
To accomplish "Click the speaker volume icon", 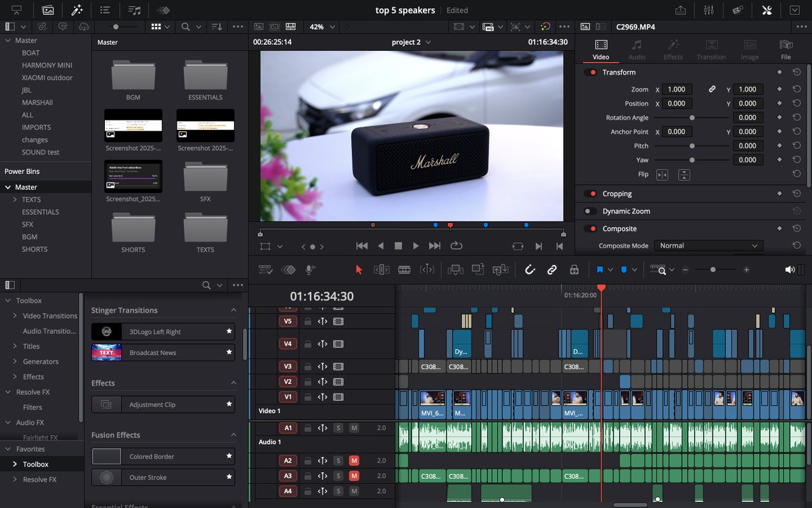I will pos(789,270).
